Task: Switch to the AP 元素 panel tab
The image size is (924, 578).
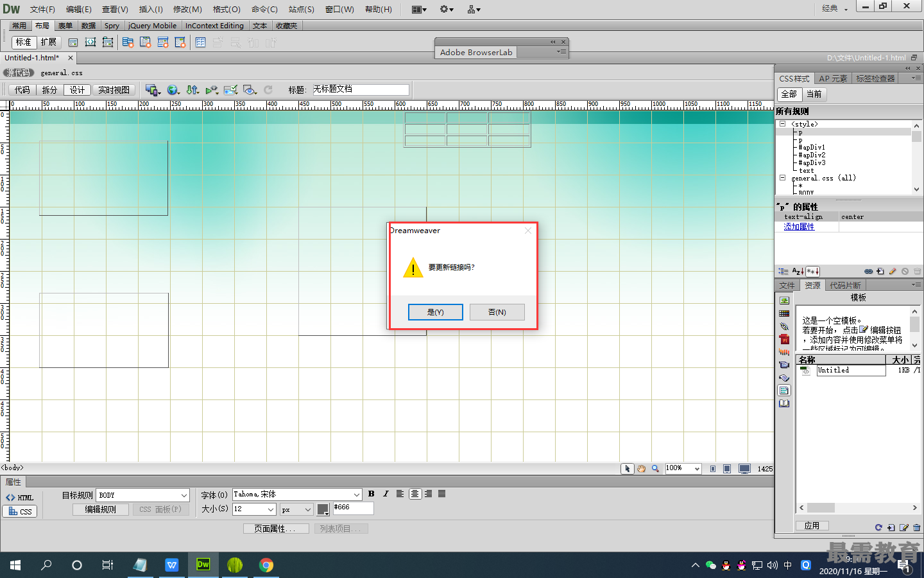Action: (x=833, y=78)
